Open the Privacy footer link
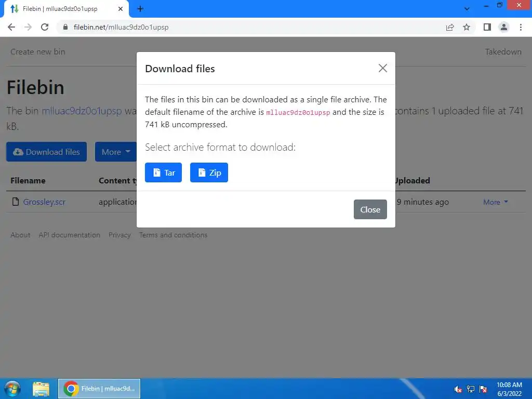Screen dimensions: 532x399 [119, 235]
